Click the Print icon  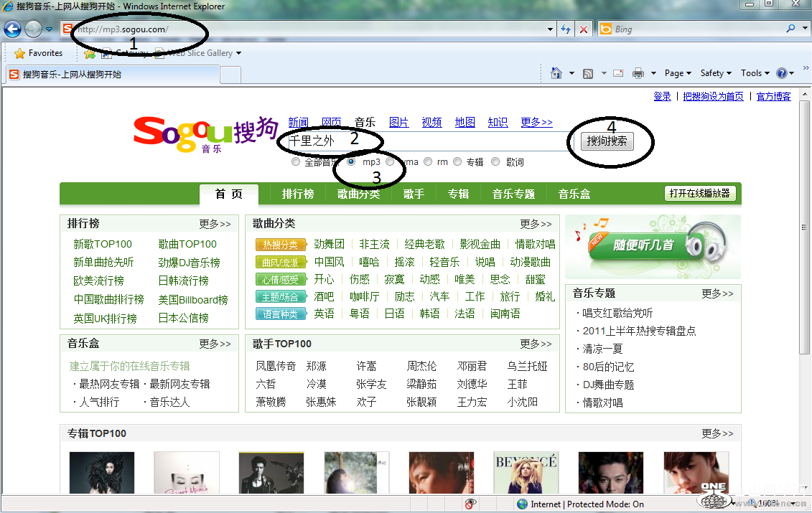point(638,73)
